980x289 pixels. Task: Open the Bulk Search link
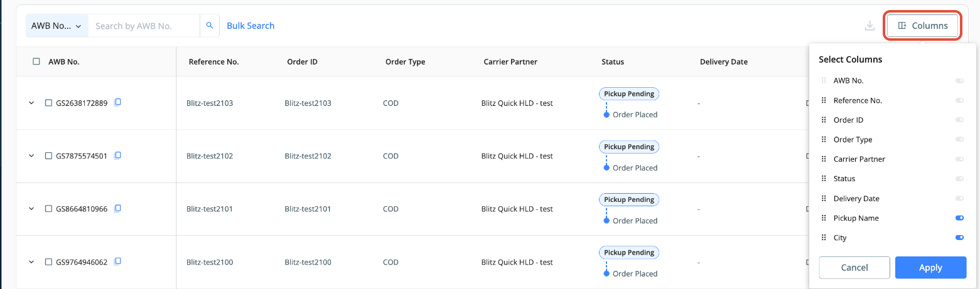[250, 26]
